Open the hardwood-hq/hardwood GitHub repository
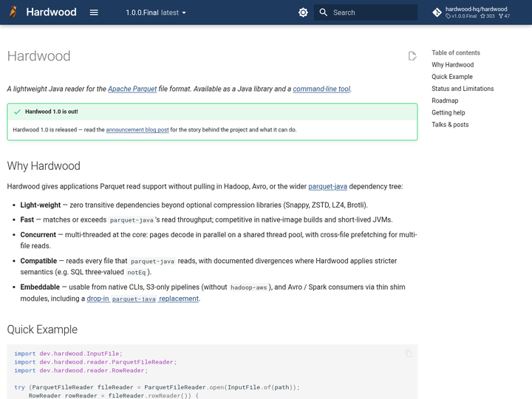 (471, 13)
